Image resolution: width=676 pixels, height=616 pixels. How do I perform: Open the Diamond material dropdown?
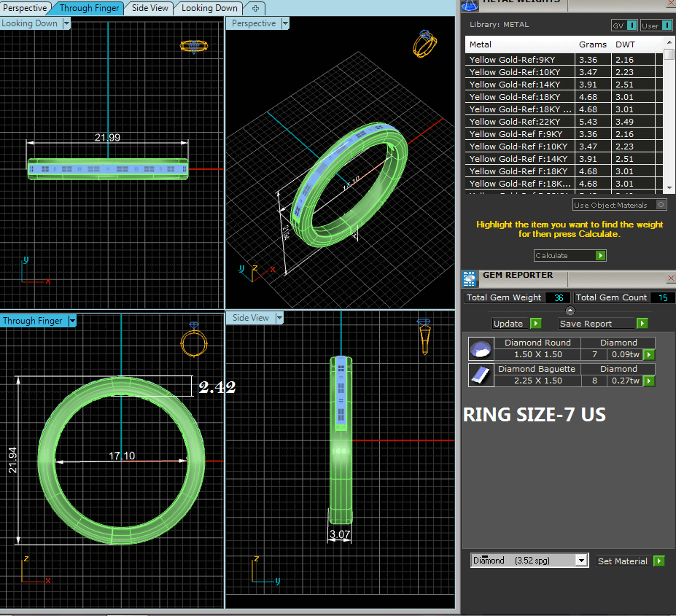580,561
